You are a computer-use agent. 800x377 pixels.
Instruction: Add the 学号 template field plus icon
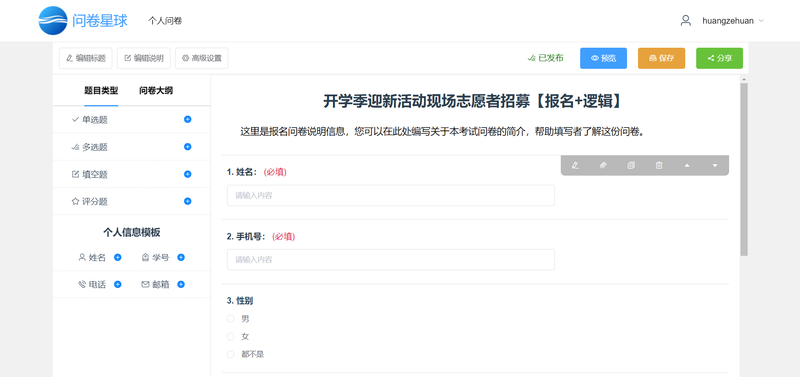[181, 258]
